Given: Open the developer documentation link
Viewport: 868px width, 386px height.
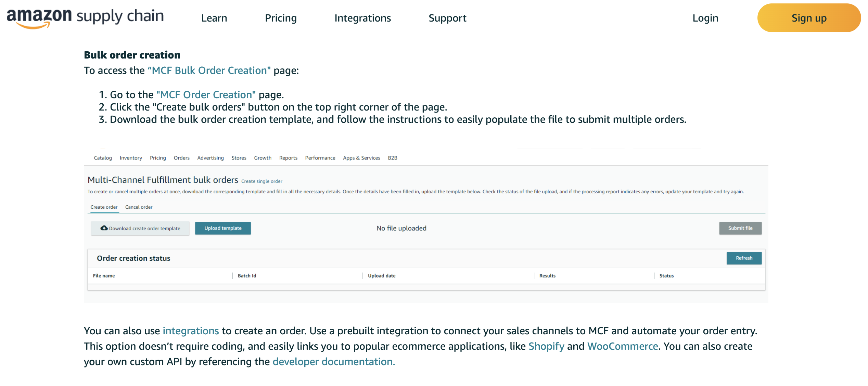Looking at the screenshot, I should (x=334, y=362).
